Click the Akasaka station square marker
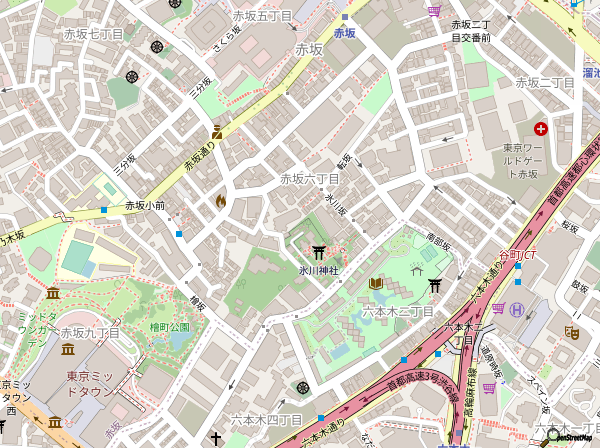The height and width of the screenshot is (448, 600). [344, 18]
